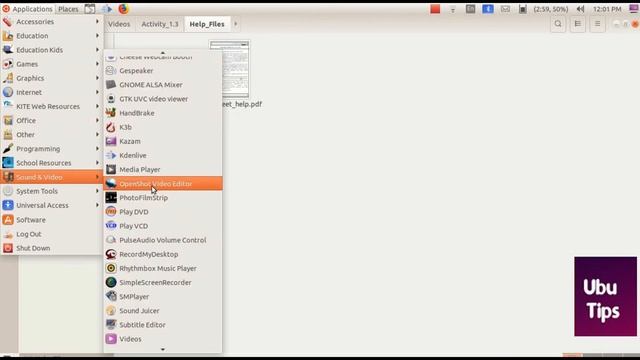Screen dimensions: 640x360
Task: Expand the Office submenu
Action: pyautogui.click(x=51, y=120)
